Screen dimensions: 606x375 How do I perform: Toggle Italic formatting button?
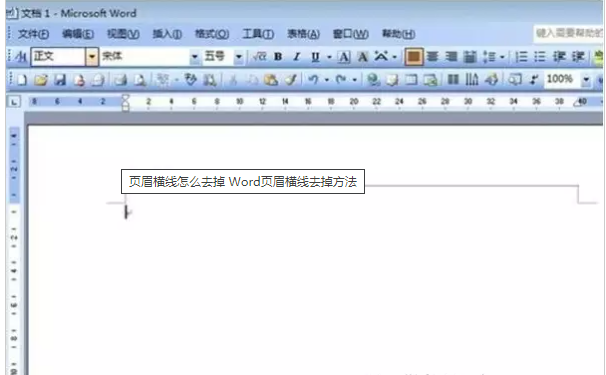(296, 57)
